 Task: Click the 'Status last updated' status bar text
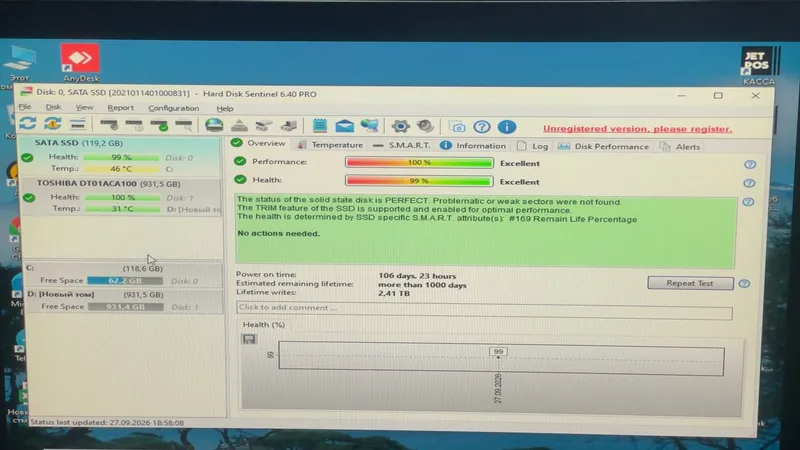click(x=107, y=422)
